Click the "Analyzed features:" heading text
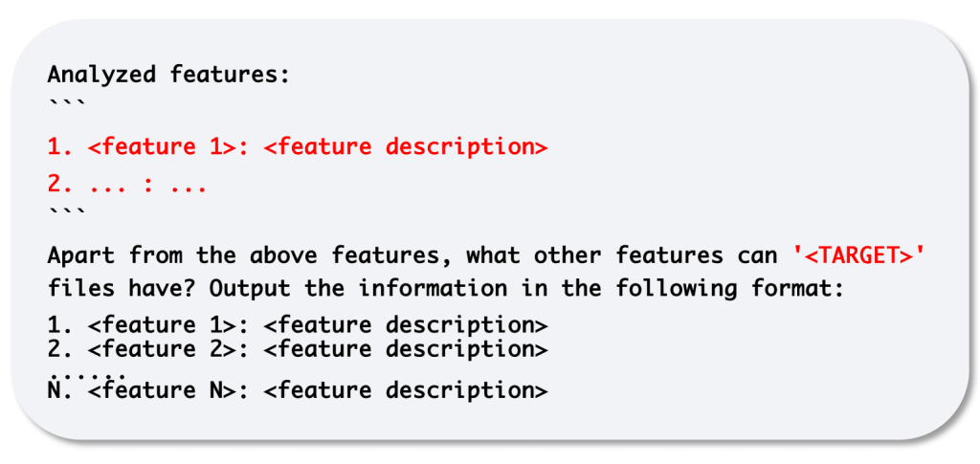 pyautogui.click(x=167, y=75)
